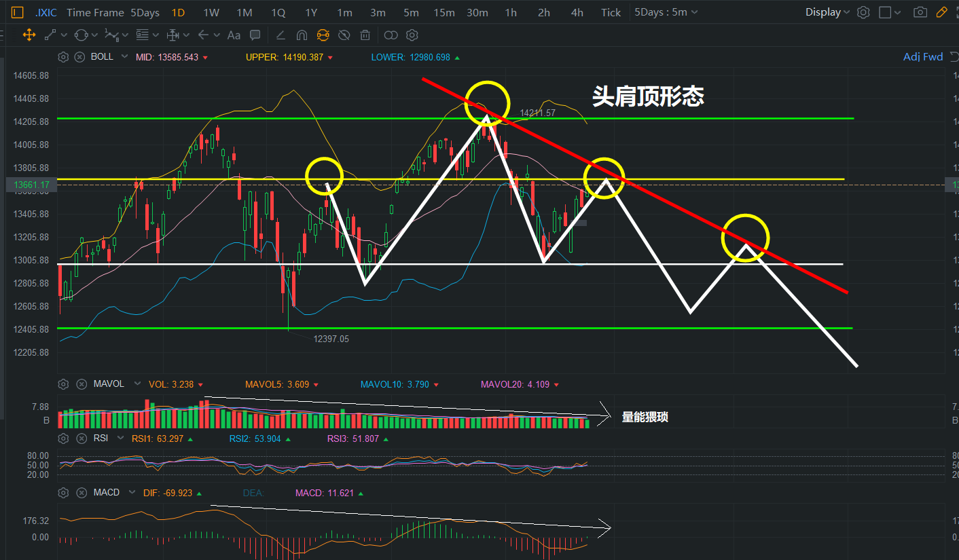The width and height of the screenshot is (959, 560).
Task: Toggle magnet snap mode
Action: pyautogui.click(x=302, y=35)
